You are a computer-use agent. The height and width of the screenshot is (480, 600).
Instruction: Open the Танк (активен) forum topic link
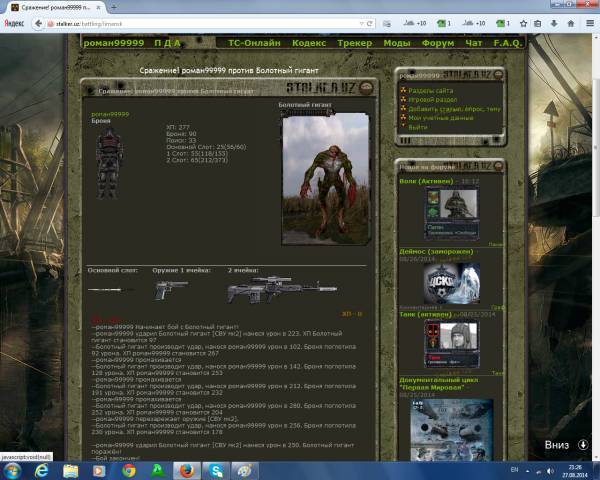(425, 314)
